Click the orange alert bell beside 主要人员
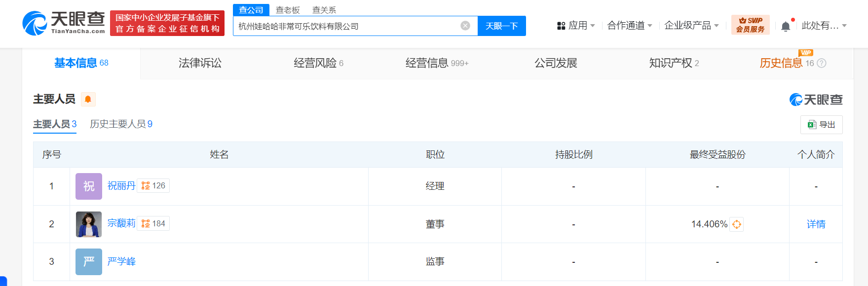 pyautogui.click(x=88, y=99)
